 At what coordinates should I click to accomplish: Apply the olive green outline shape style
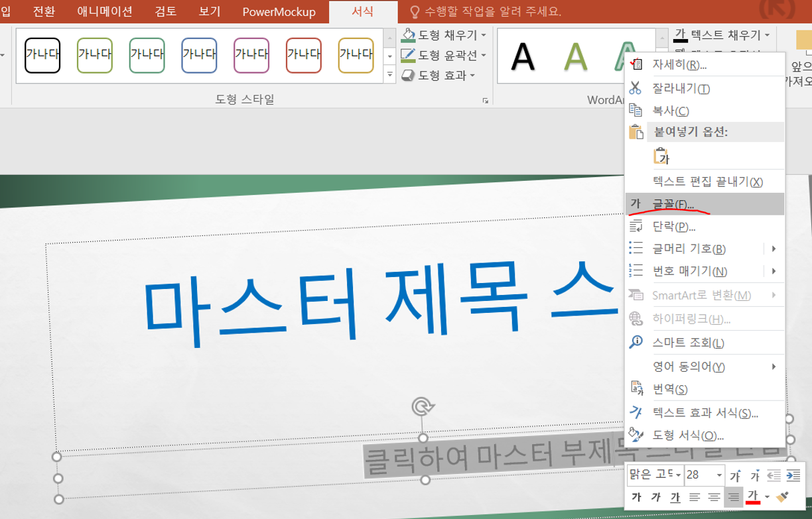[95, 55]
